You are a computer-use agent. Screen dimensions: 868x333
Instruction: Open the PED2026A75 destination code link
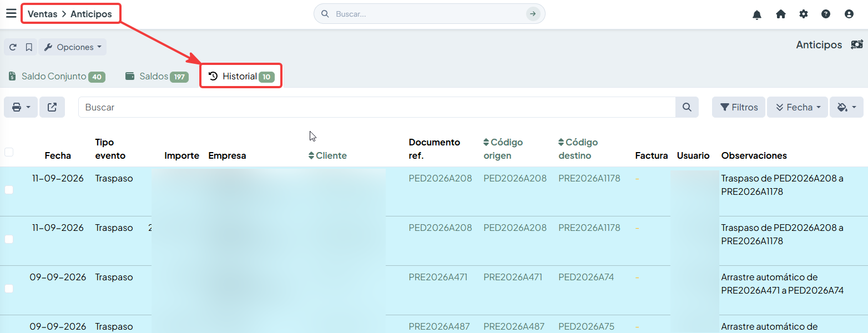click(x=586, y=326)
